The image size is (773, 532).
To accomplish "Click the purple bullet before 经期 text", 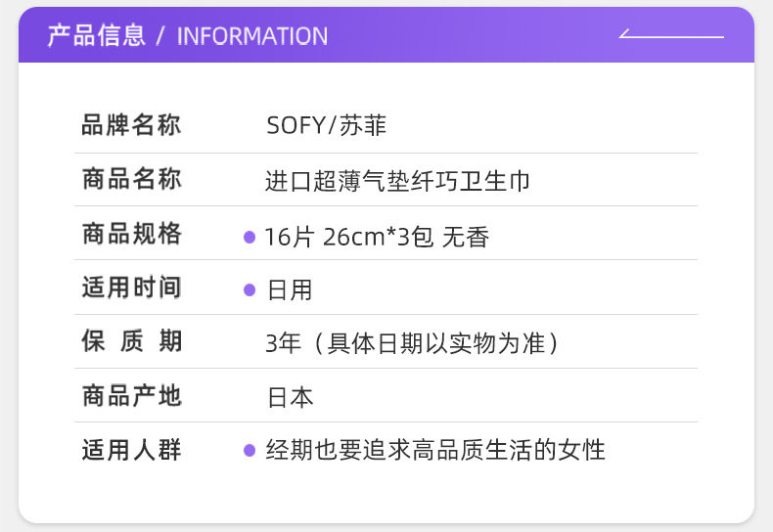I will tap(250, 450).
